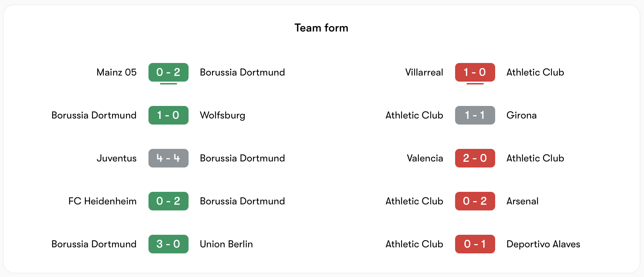Click the FC Heidenheim team name

pyautogui.click(x=102, y=201)
